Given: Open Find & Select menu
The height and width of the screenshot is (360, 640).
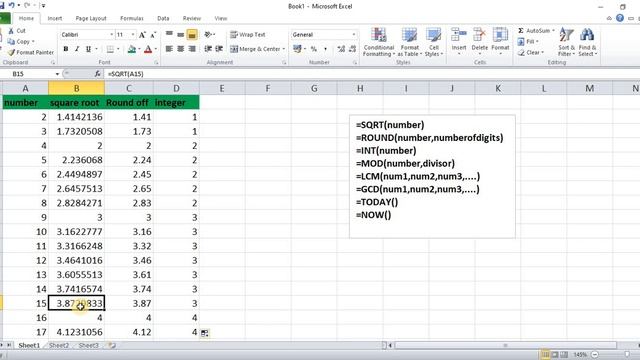Looking at the screenshot, I should (x=587, y=42).
